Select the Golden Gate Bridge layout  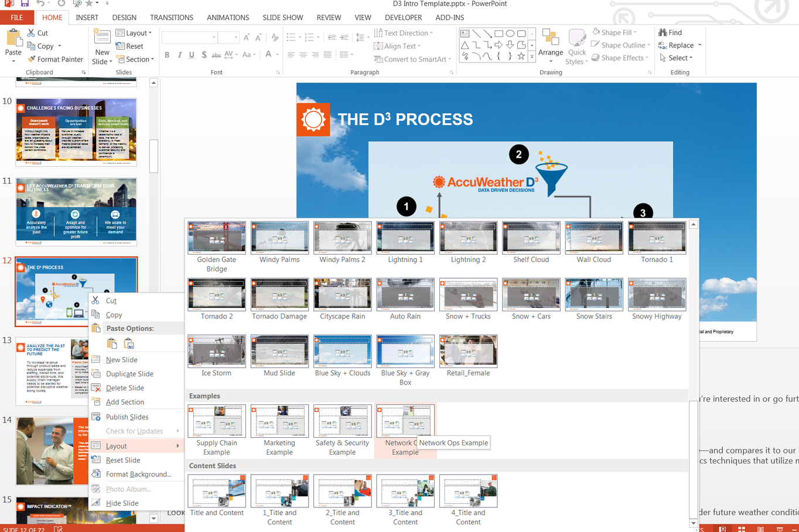point(217,247)
